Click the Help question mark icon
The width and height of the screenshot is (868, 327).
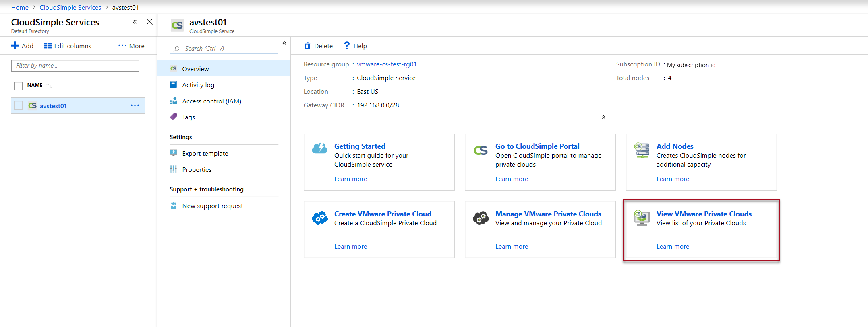(x=347, y=46)
